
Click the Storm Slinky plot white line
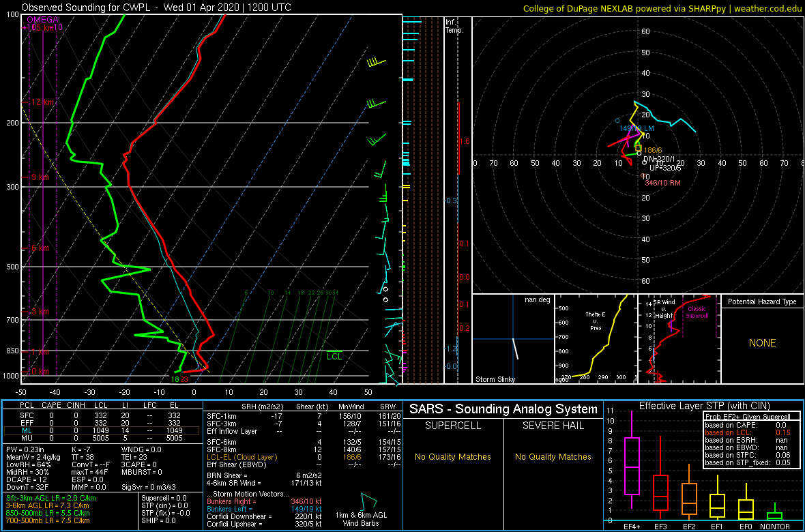(515, 349)
